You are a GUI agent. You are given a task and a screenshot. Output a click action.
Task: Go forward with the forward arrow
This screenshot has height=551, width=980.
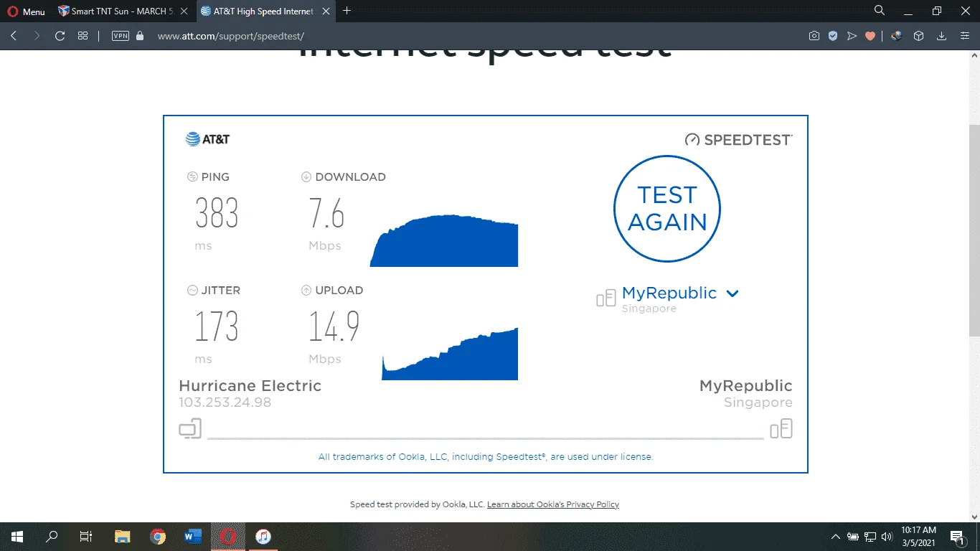37,36
